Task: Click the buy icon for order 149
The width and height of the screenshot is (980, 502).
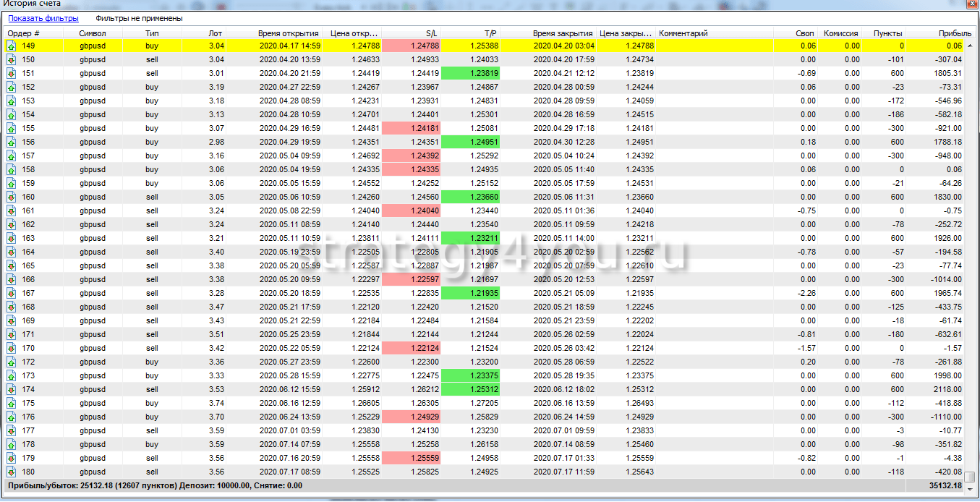Action: pos(12,46)
